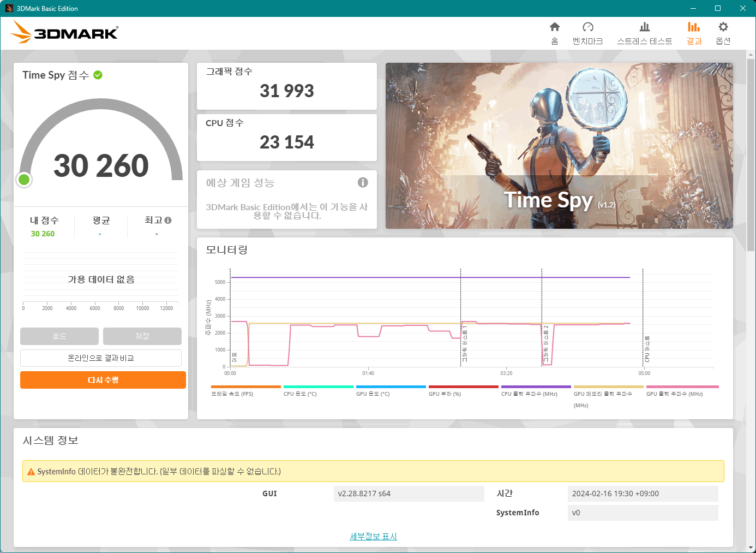The height and width of the screenshot is (553, 756).
Task: Click 내 점수 value 30 260
Action: 43,234
